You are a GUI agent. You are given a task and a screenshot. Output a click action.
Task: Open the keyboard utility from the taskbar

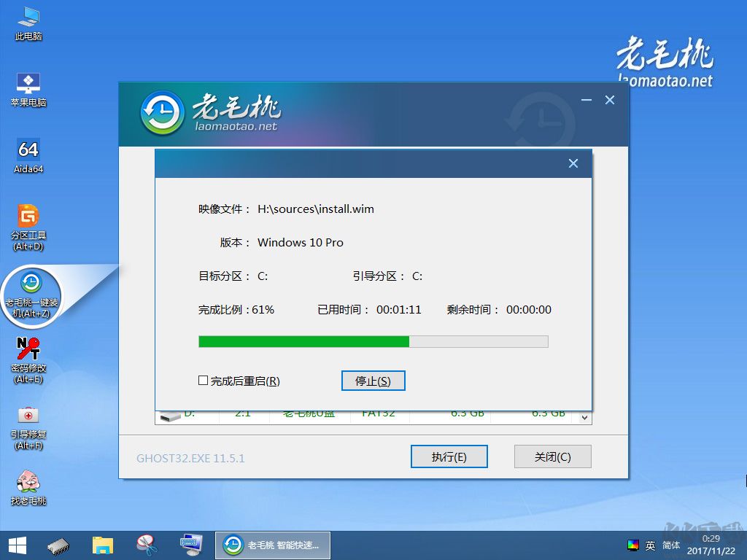click(x=190, y=545)
